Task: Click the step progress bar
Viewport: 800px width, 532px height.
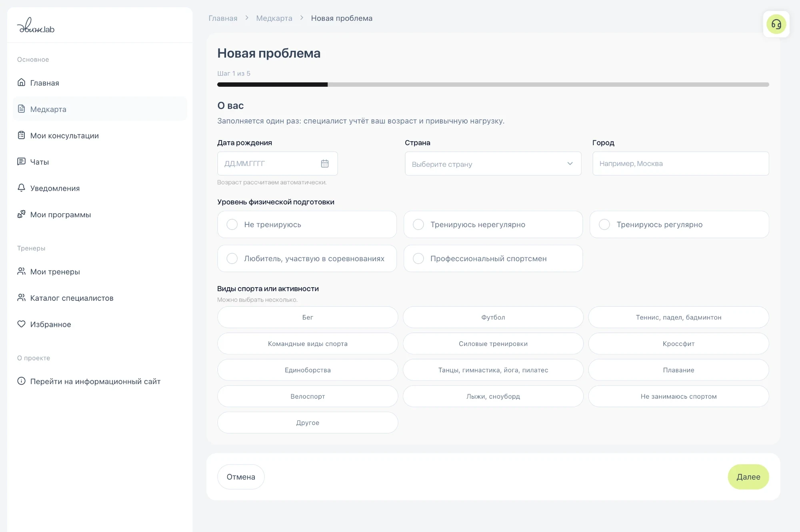Action: (x=493, y=84)
